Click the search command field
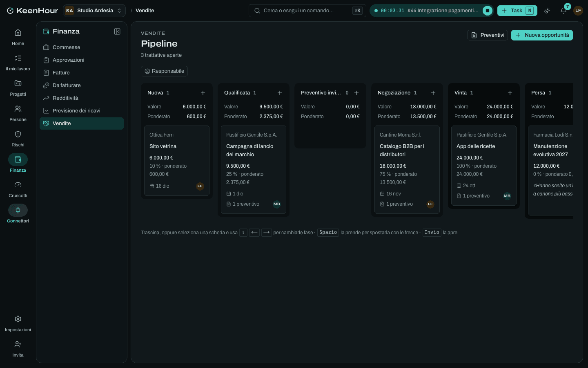This screenshot has width=588, height=368. point(307,11)
